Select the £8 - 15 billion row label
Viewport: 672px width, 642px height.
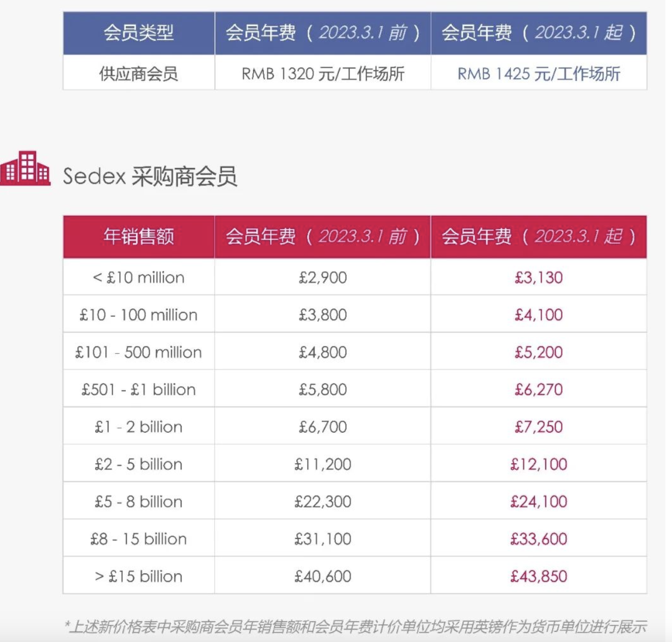click(139, 539)
